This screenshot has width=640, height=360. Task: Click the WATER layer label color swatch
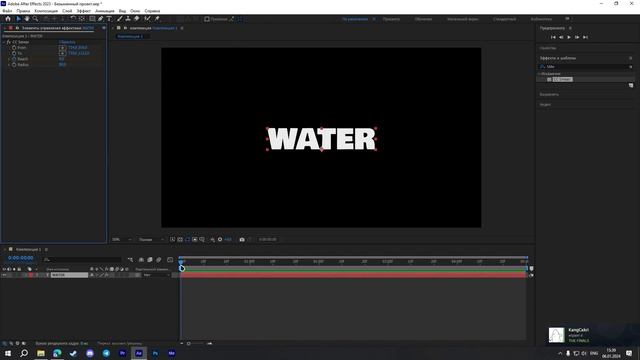(x=31, y=275)
